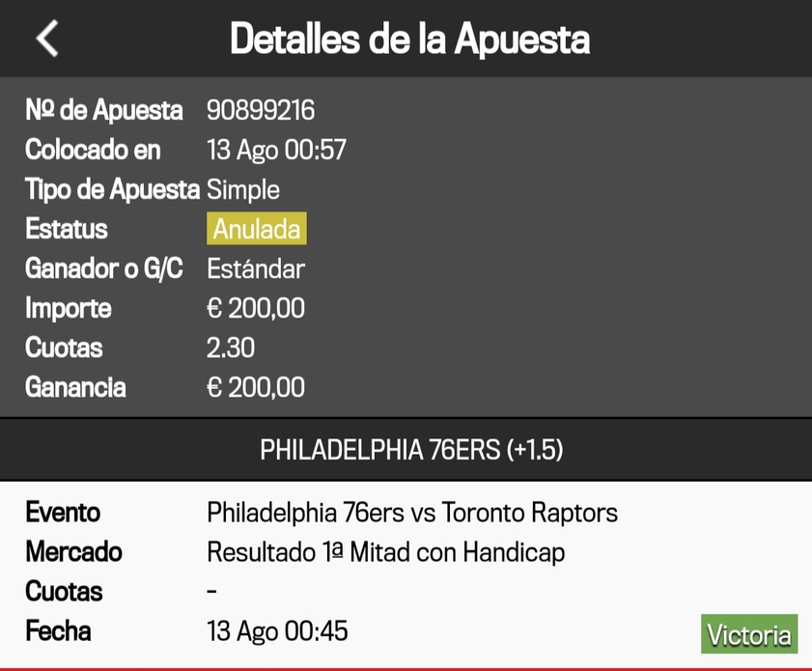This screenshot has height=671, width=812.
Task: Click the Evento label in the selection details
Action: [x=63, y=513]
